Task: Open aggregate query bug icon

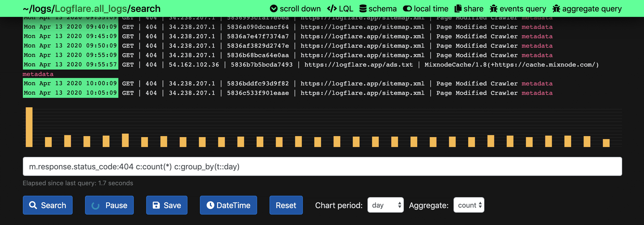Action: click(x=556, y=9)
